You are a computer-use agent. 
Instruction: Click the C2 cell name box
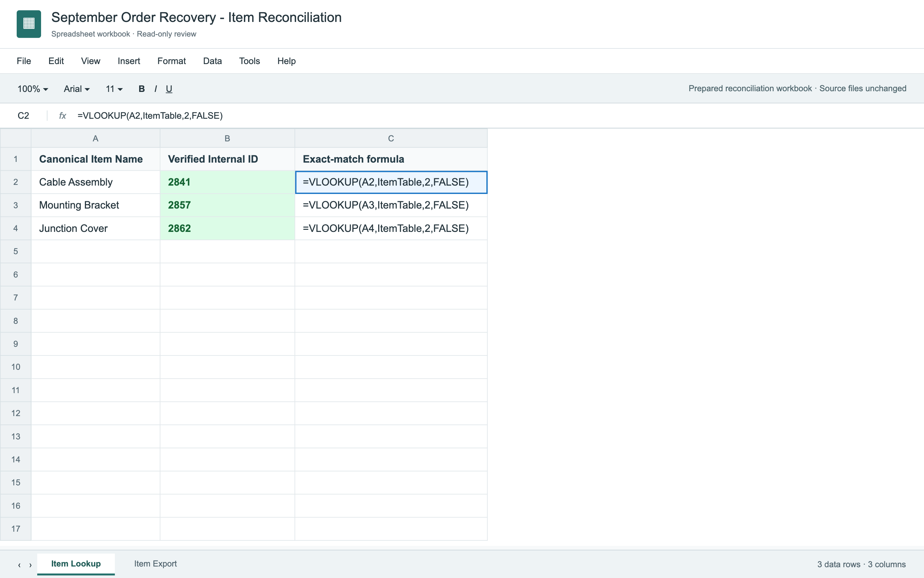23,116
